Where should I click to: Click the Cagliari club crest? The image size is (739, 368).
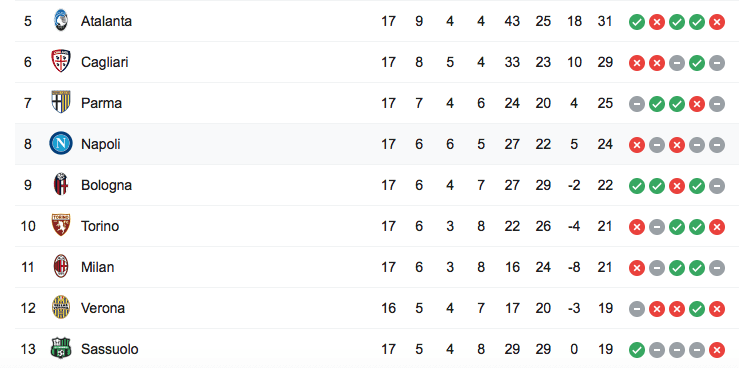click(x=61, y=62)
